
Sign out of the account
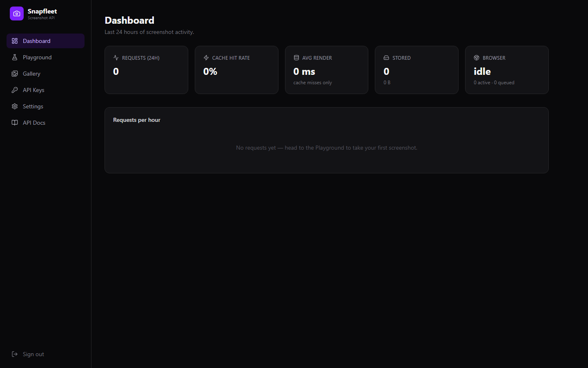[45, 354]
